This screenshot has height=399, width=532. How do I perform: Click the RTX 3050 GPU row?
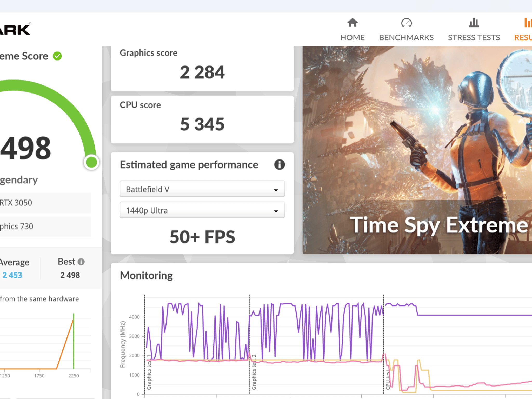(x=46, y=203)
